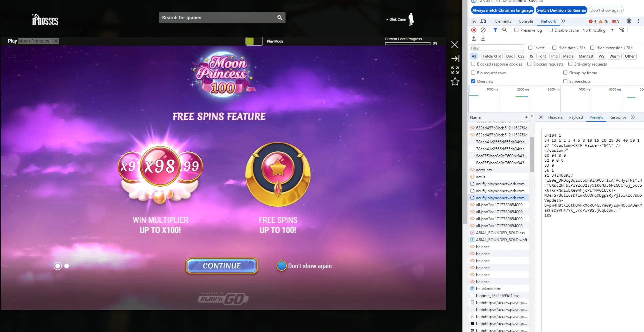This screenshot has height=332, width=644.
Task: Enable the Screenshots checkbox
Action: (x=565, y=81)
